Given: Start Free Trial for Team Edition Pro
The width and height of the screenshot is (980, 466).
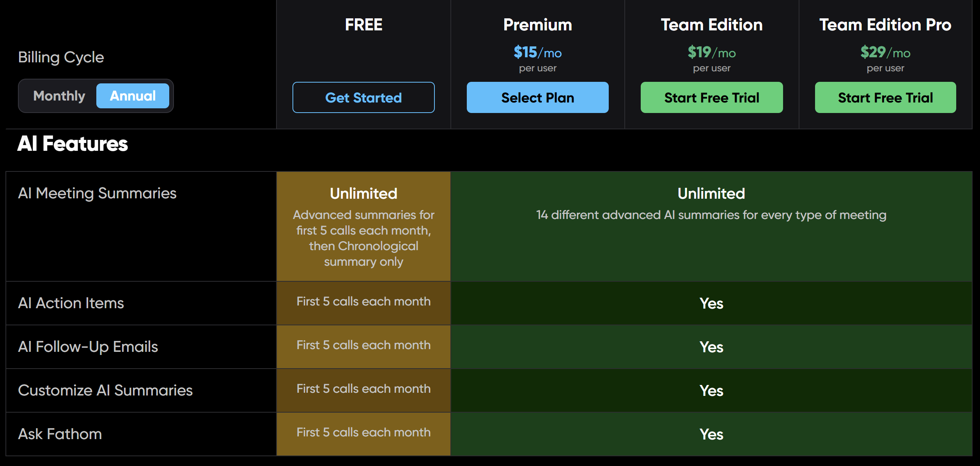Looking at the screenshot, I should tap(885, 97).
